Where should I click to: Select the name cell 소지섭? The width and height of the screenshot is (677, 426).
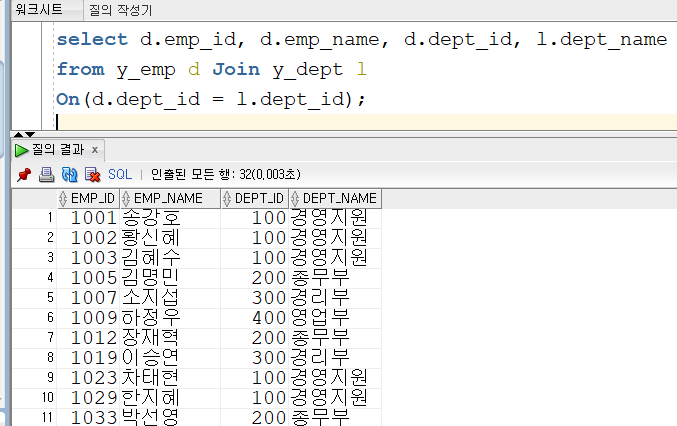point(170,298)
